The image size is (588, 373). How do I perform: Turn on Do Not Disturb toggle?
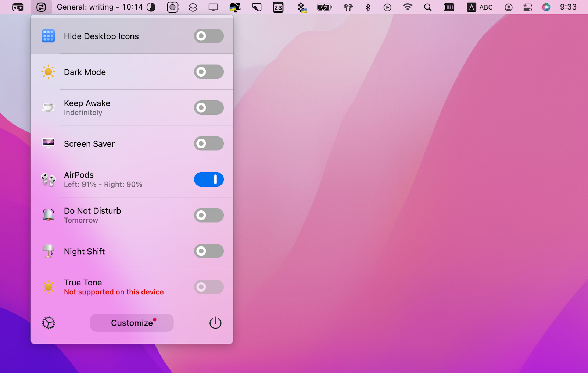(209, 215)
